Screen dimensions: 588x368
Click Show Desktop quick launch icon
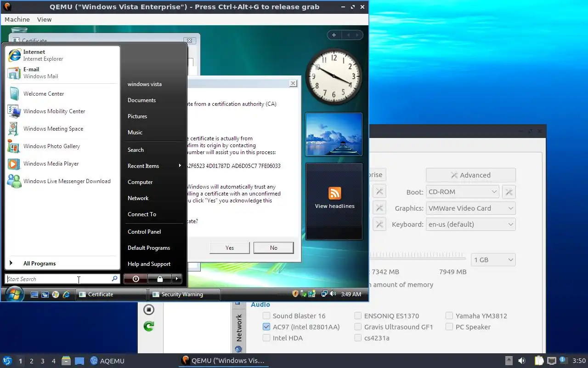[34, 294]
